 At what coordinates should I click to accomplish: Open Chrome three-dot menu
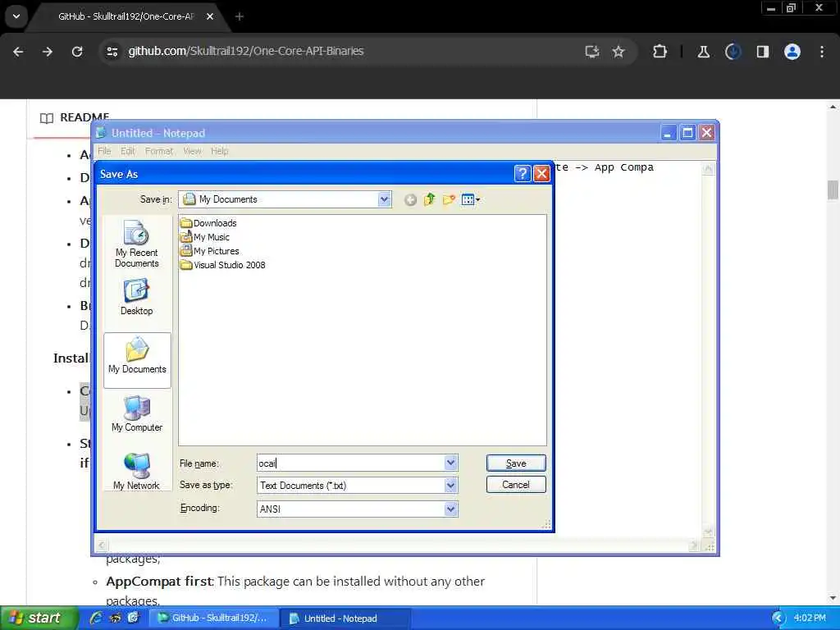point(822,52)
